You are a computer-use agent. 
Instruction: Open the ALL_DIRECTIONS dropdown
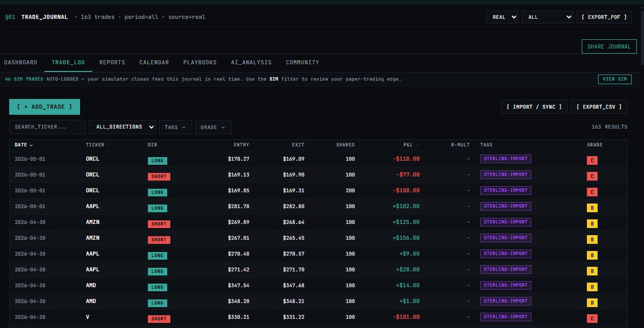click(x=122, y=127)
